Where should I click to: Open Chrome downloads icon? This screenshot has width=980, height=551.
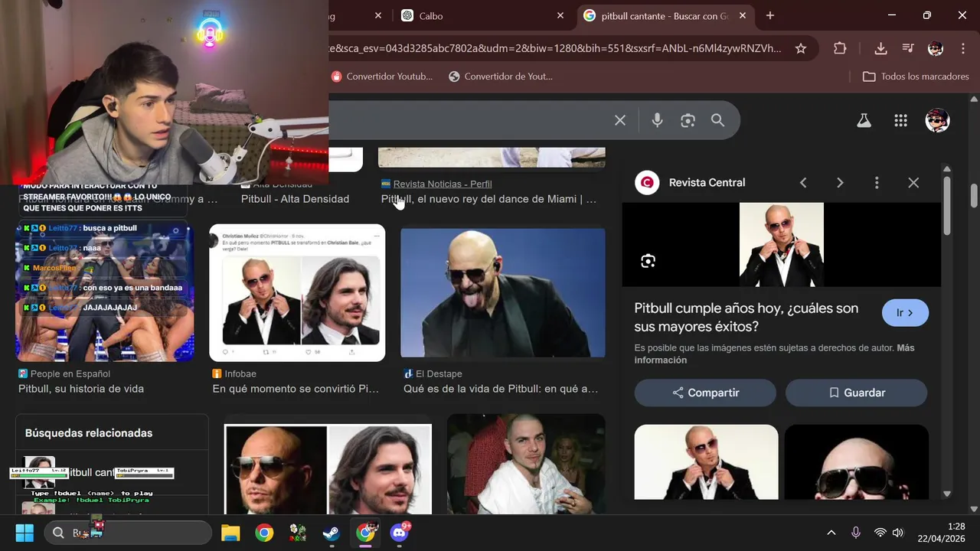[880, 48]
